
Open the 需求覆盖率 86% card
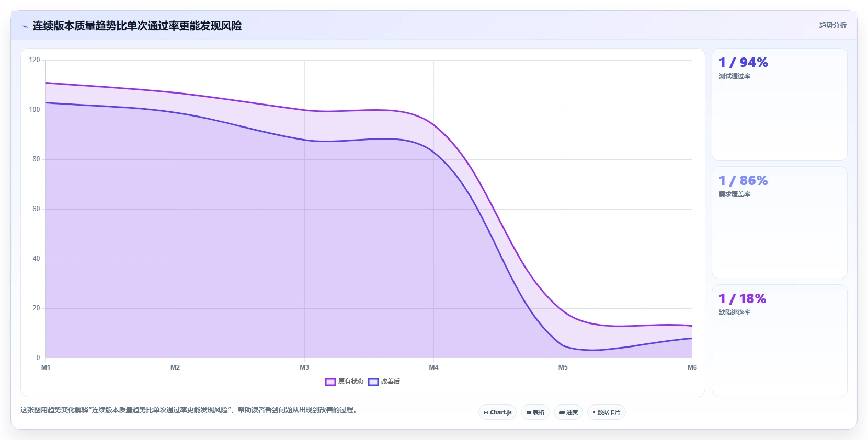click(779, 223)
